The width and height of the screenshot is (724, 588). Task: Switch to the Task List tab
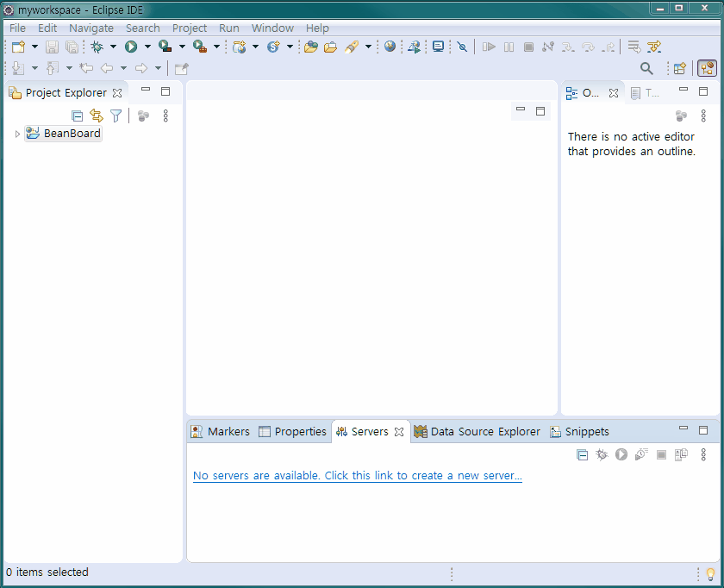point(645,93)
